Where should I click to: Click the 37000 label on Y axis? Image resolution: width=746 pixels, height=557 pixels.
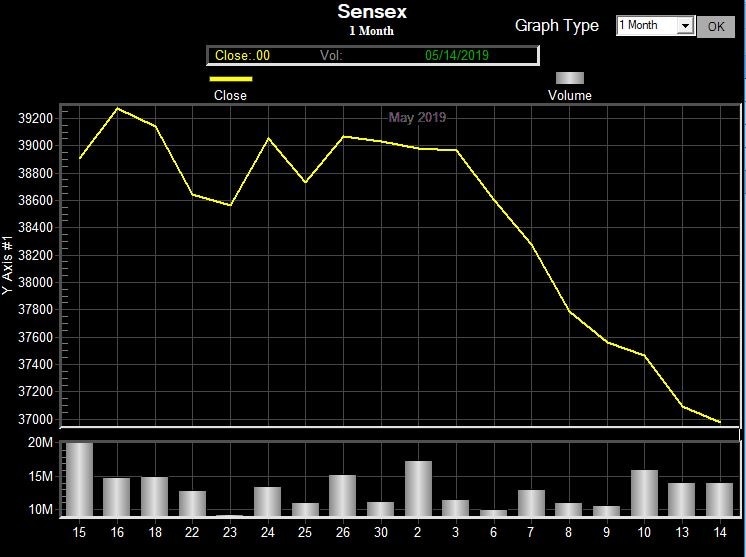point(35,419)
